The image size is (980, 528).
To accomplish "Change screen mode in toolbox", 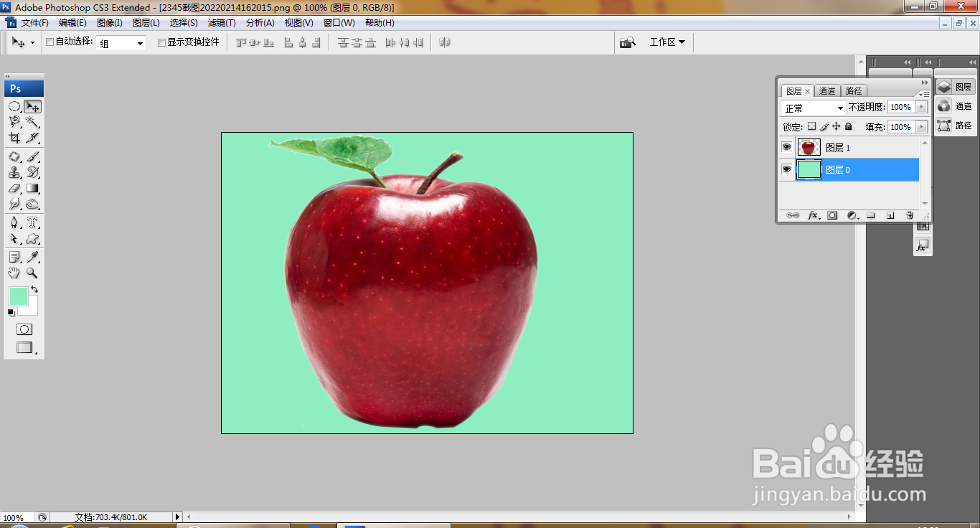I will [x=25, y=347].
